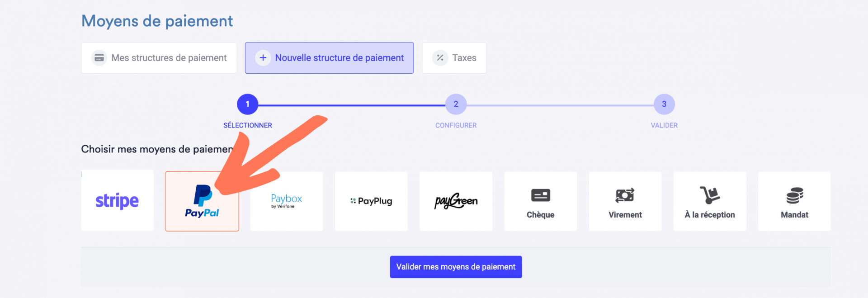This screenshot has height=298, width=868.
Task: Jump to step 3 Valider circle
Action: (664, 104)
